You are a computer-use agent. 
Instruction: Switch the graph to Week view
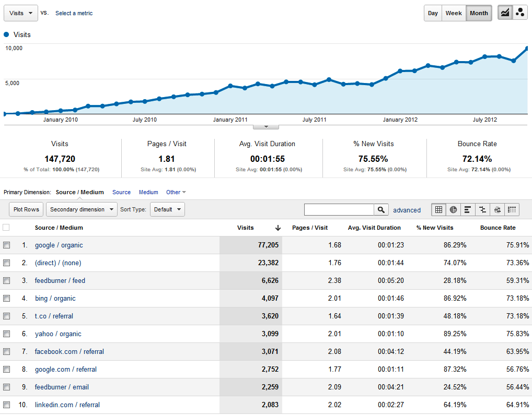tap(453, 14)
